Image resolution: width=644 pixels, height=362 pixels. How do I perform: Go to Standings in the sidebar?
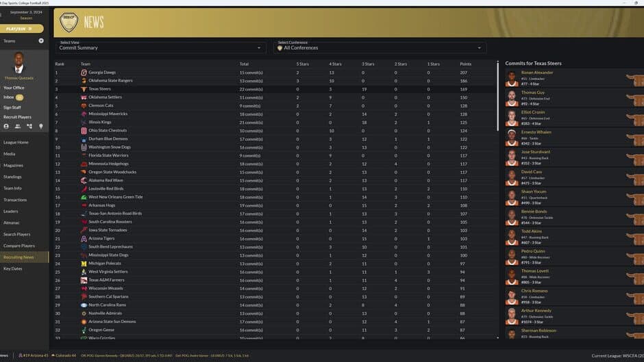[12, 177]
